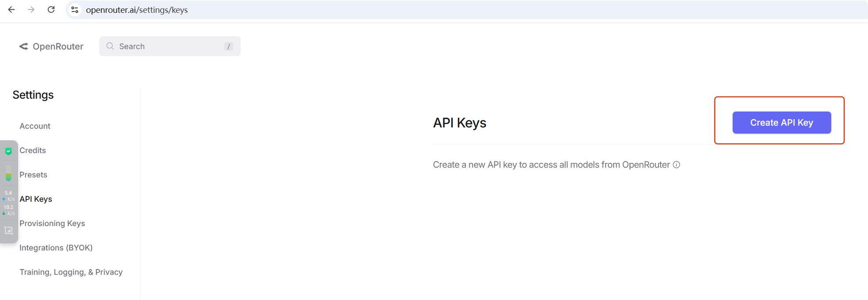The width and height of the screenshot is (868, 300).
Task: Click the Create API Key button
Action: coord(782,123)
